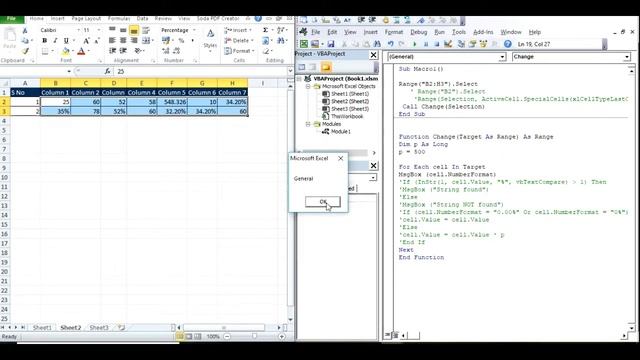Open the Debug menu in VBA editor
The width and height of the screenshot is (640, 360).
(418, 32)
